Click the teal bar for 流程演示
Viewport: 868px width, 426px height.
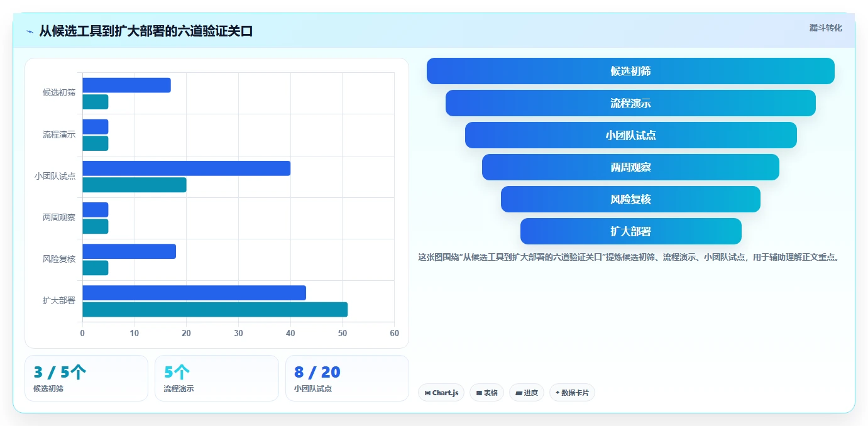pos(96,143)
